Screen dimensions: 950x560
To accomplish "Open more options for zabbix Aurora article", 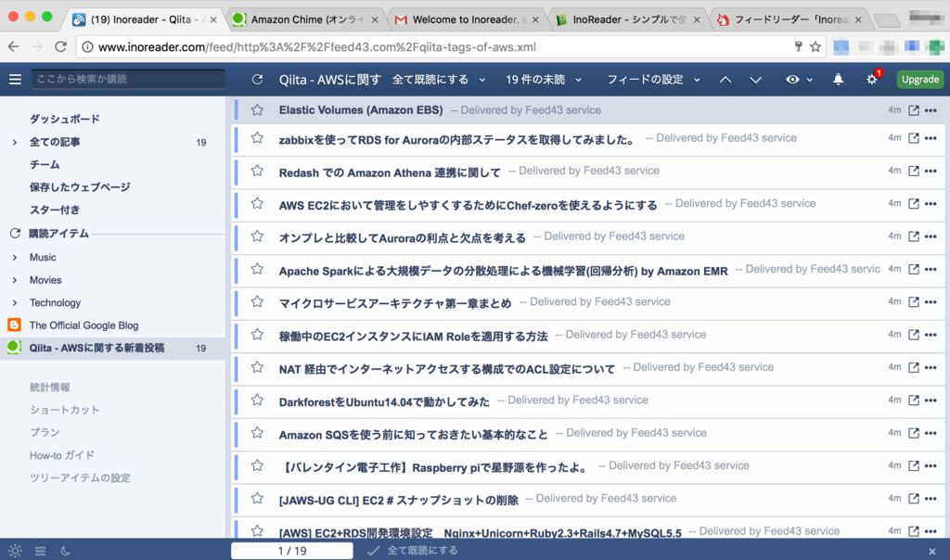I will [931, 138].
